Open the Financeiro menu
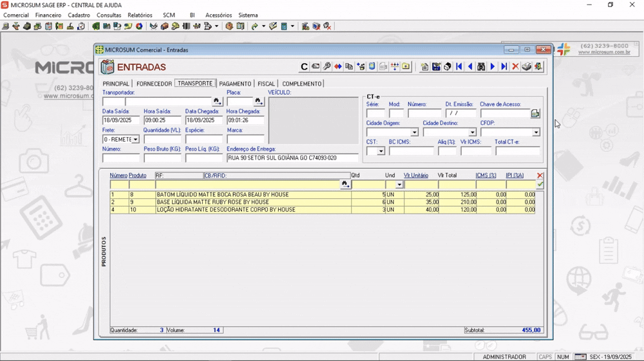 tap(48, 15)
